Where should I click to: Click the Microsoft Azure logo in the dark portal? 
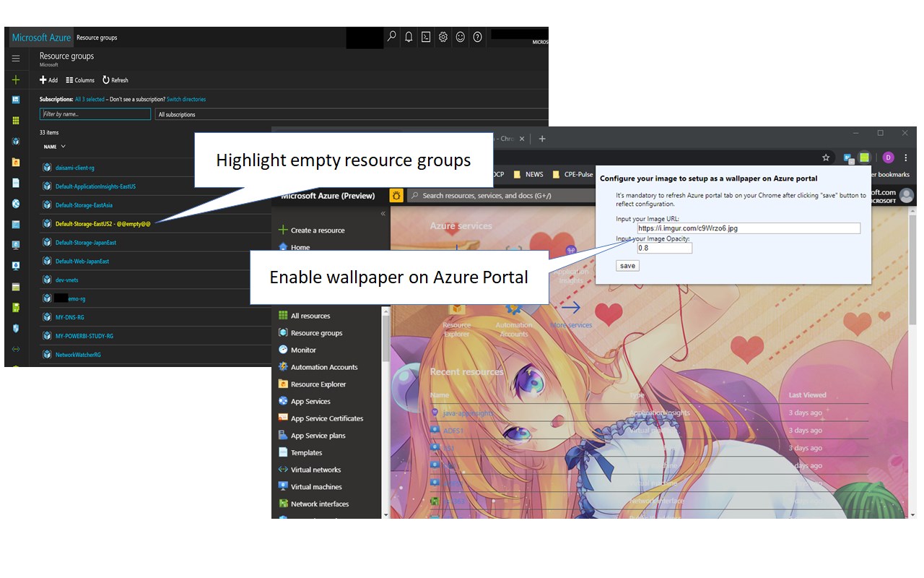click(41, 38)
